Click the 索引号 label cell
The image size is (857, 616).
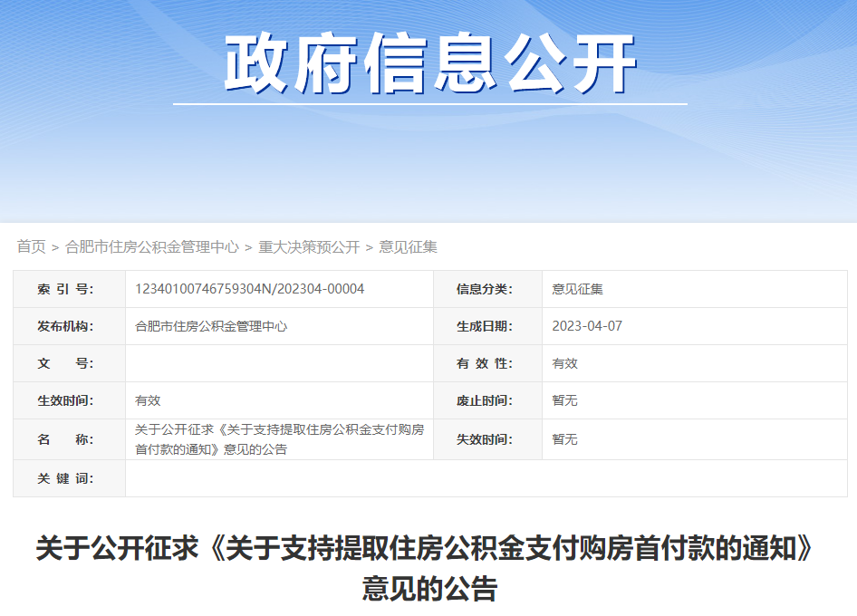[x=69, y=289]
